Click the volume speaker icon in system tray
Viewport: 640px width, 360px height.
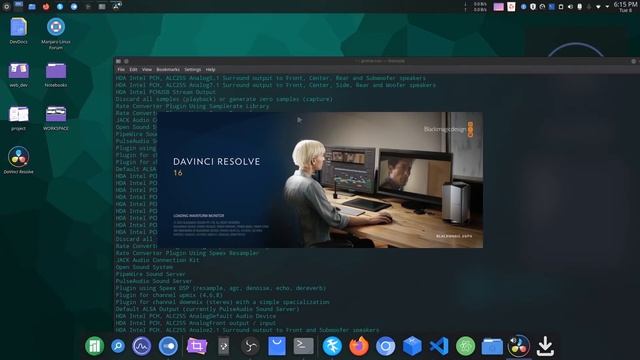point(570,7)
